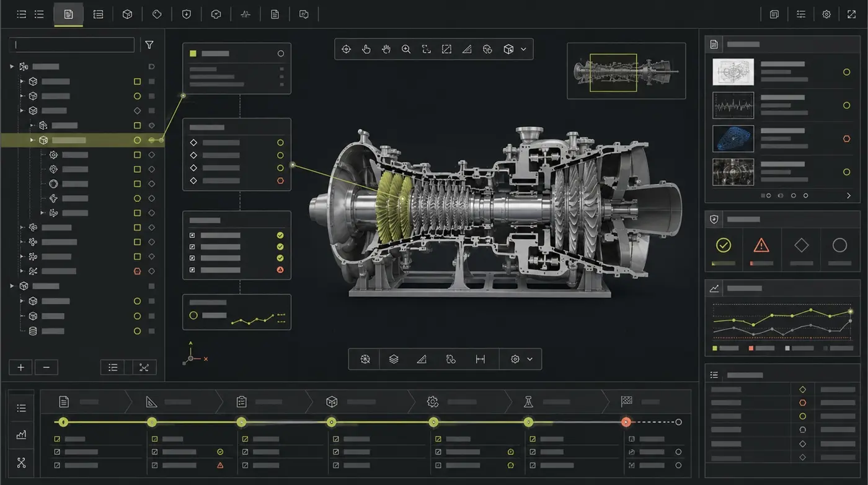Expand the highlighted tree row's arrow
868x485 pixels.
click(32, 141)
